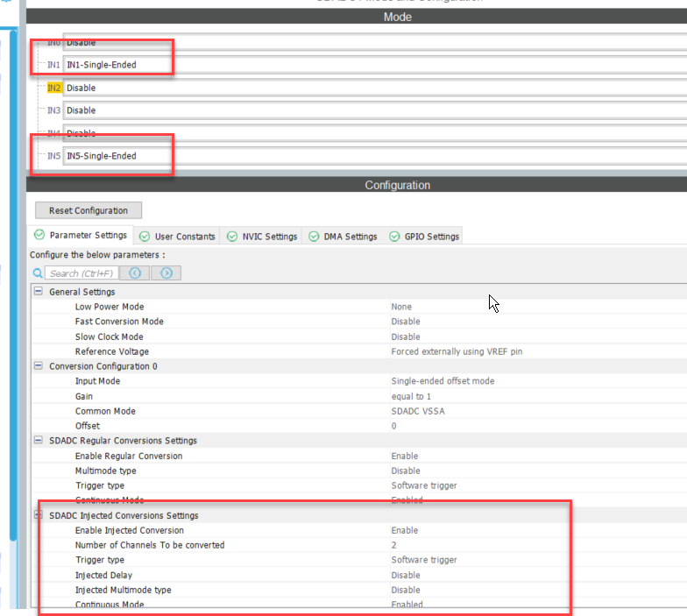Screen dimensions: 687x616
Task: Click the Fast Conversion Mode label
Action: tap(119, 322)
